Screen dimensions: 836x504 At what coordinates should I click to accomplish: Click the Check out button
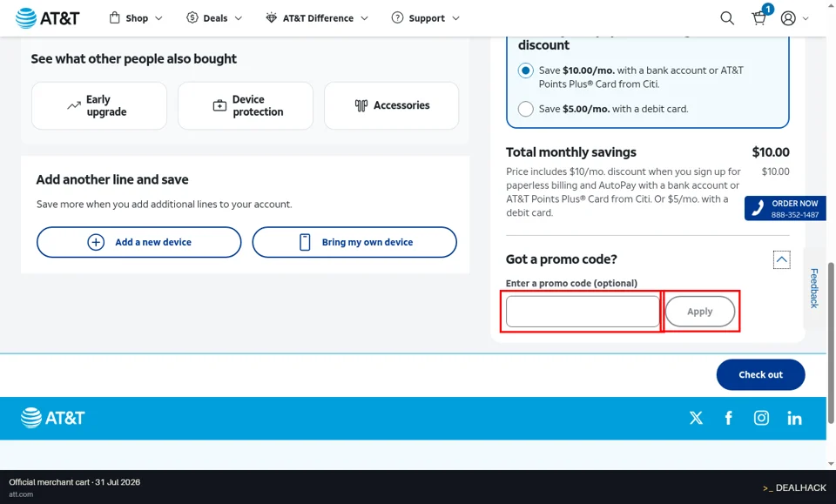(x=761, y=374)
